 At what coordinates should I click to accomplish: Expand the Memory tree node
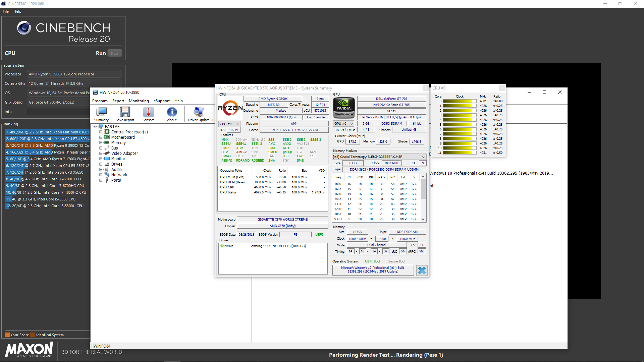click(x=101, y=143)
